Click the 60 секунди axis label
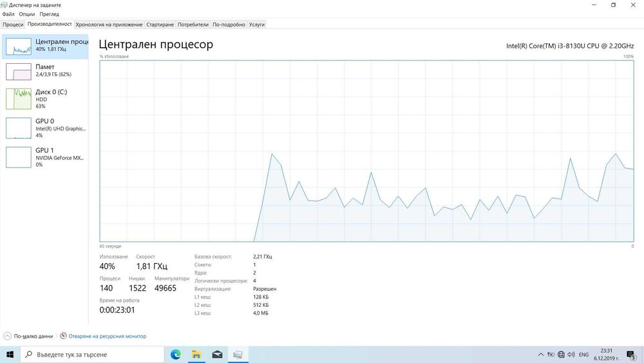The image size is (644, 363). pyautogui.click(x=110, y=246)
